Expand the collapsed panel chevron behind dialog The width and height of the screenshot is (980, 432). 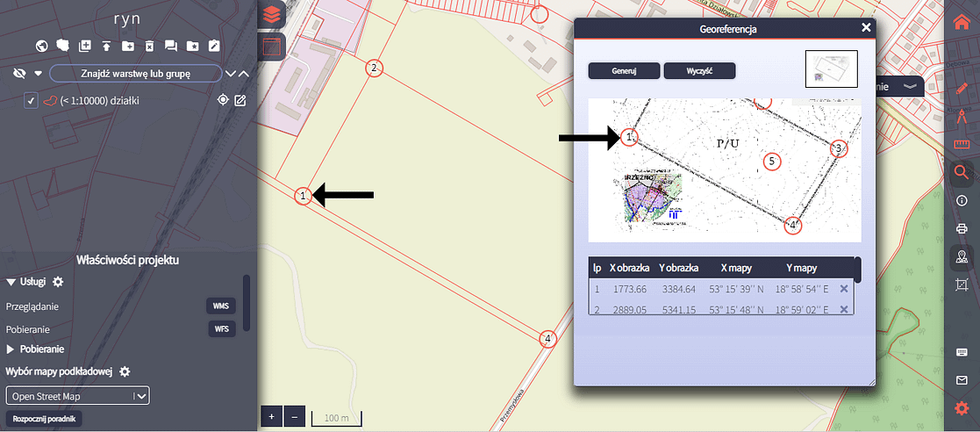pos(910,86)
